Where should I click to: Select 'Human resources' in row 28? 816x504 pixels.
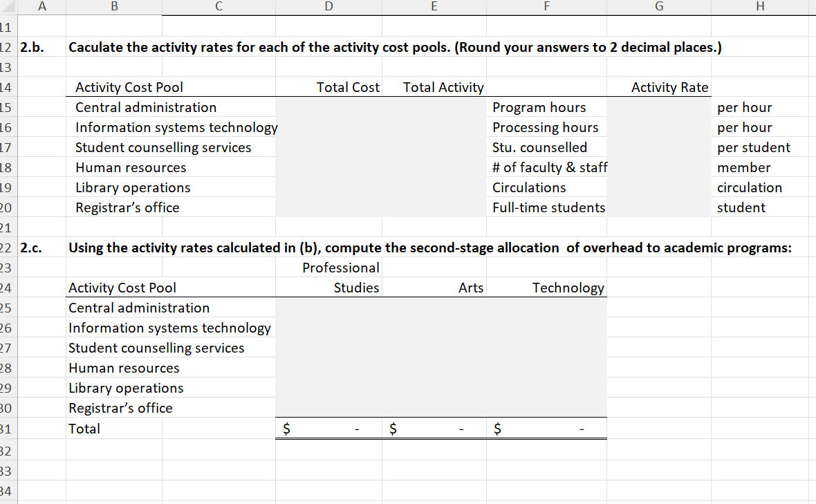[x=124, y=368]
